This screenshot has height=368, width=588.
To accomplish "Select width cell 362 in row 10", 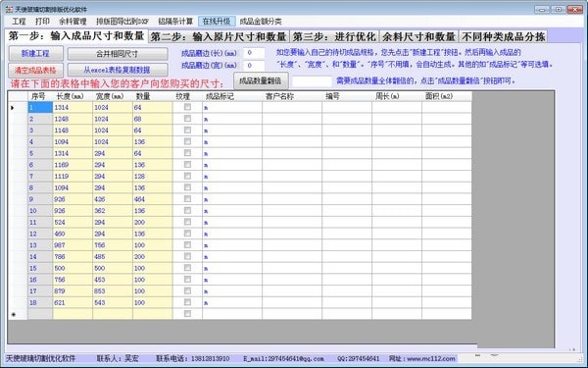I will [113, 211].
